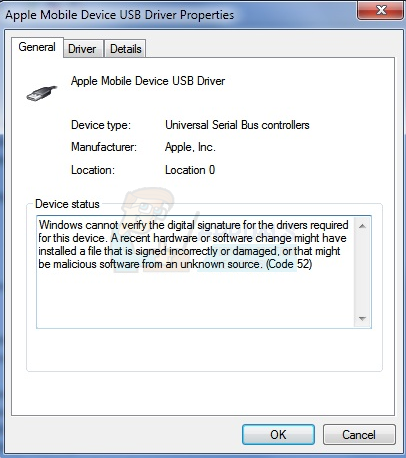Click the Universal Serial Bus controllers value

pos(237,125)
